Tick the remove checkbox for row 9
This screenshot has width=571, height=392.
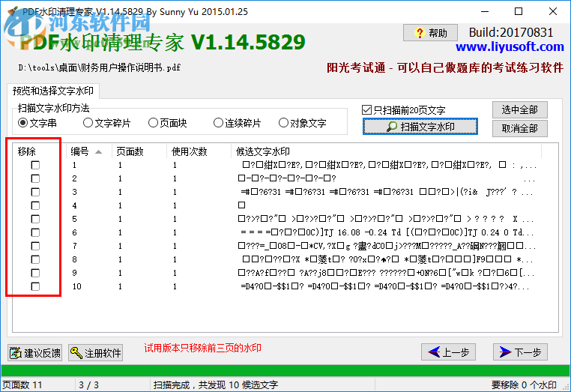[35, 273]
